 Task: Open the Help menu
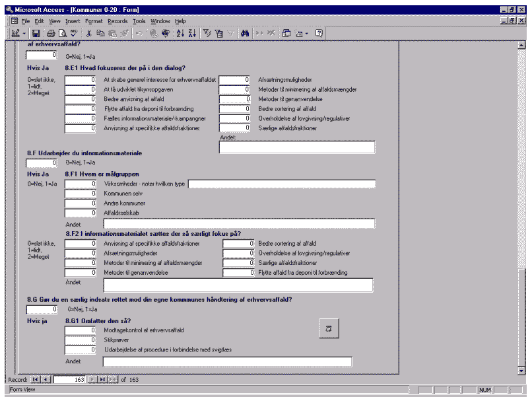tap(180, 21)
